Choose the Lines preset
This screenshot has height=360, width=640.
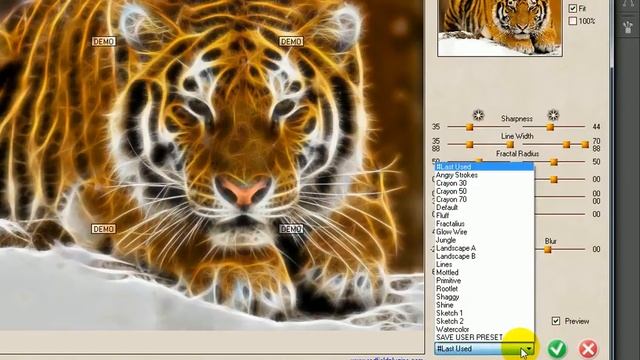[x=484, y=264]
